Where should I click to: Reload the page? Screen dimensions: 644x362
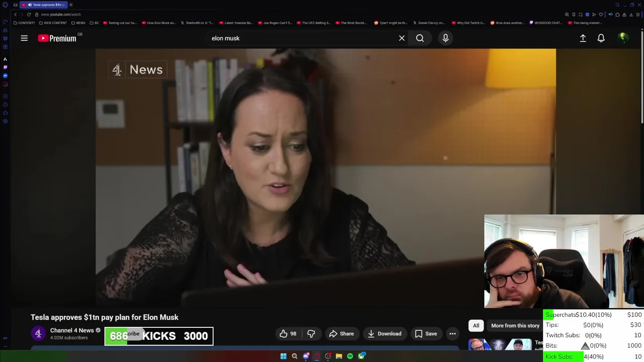[29, 15]
